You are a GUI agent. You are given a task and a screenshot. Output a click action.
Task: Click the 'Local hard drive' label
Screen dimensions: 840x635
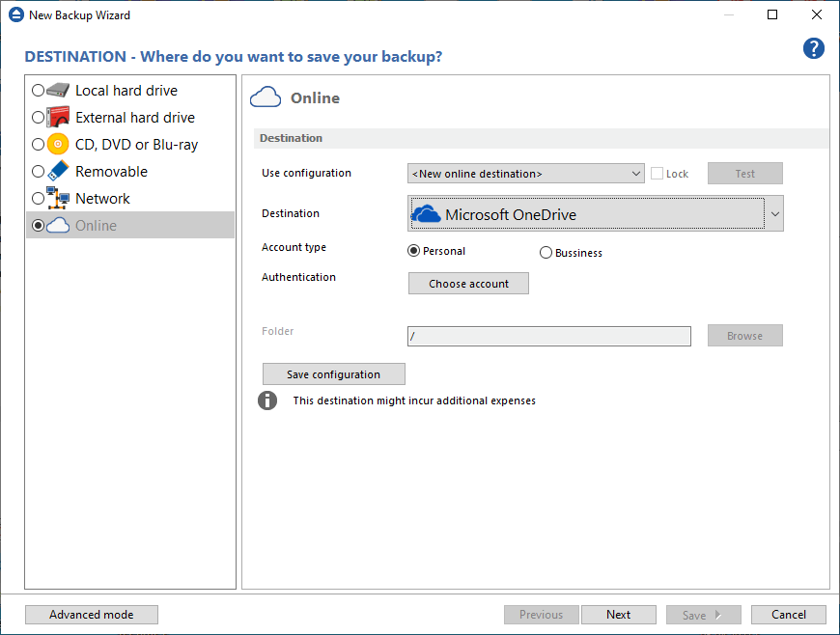pos(126,91)
